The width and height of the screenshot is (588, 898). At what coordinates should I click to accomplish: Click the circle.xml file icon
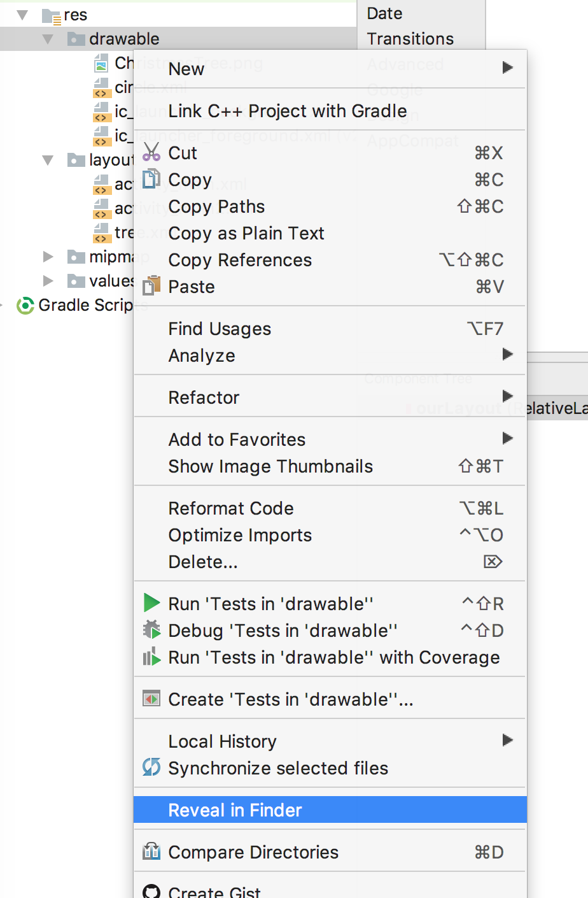pyautogui.click(x=101, y=87)
